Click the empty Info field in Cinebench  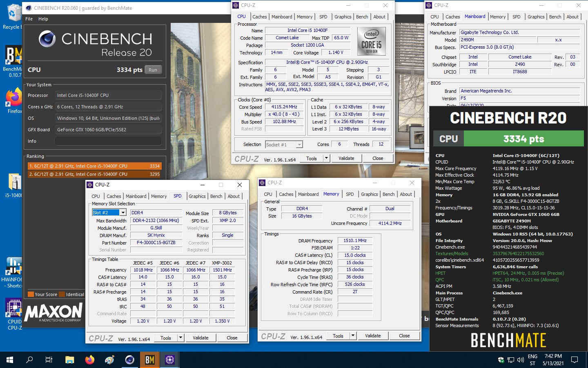(x=108, y=141)
